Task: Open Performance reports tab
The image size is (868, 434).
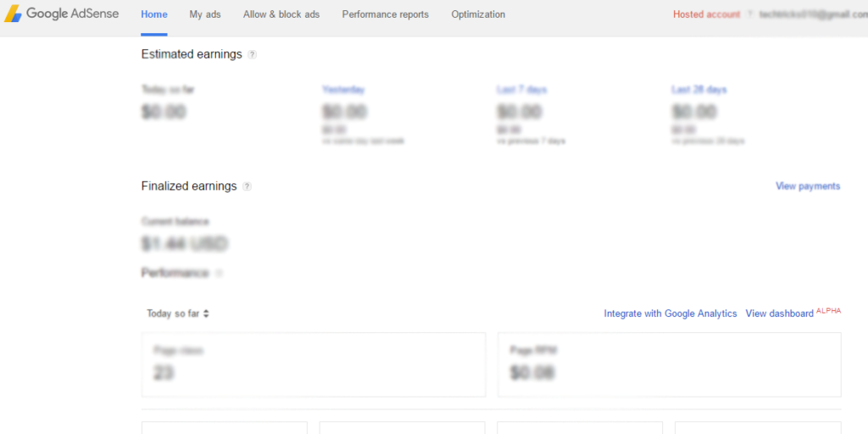Action: 385,14
